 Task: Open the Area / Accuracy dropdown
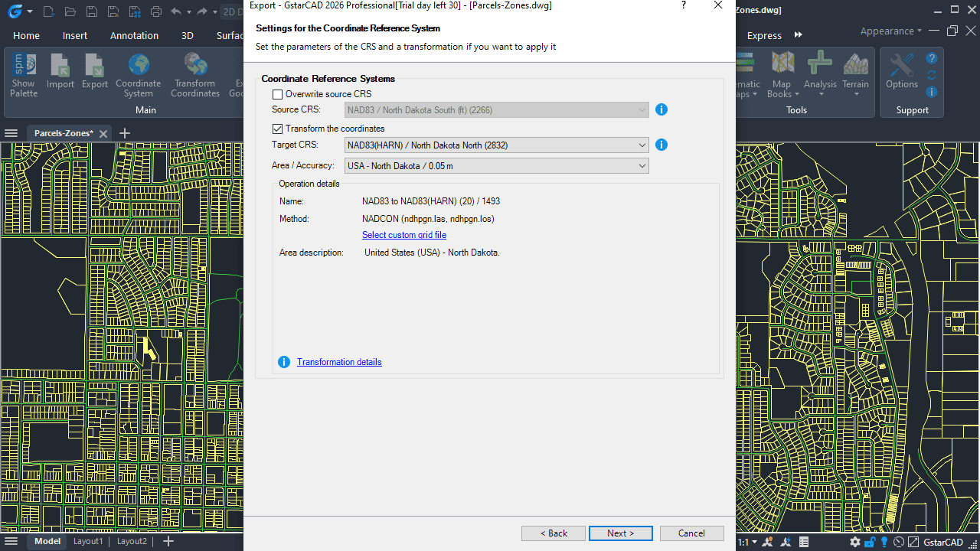(x=642, y=166)
